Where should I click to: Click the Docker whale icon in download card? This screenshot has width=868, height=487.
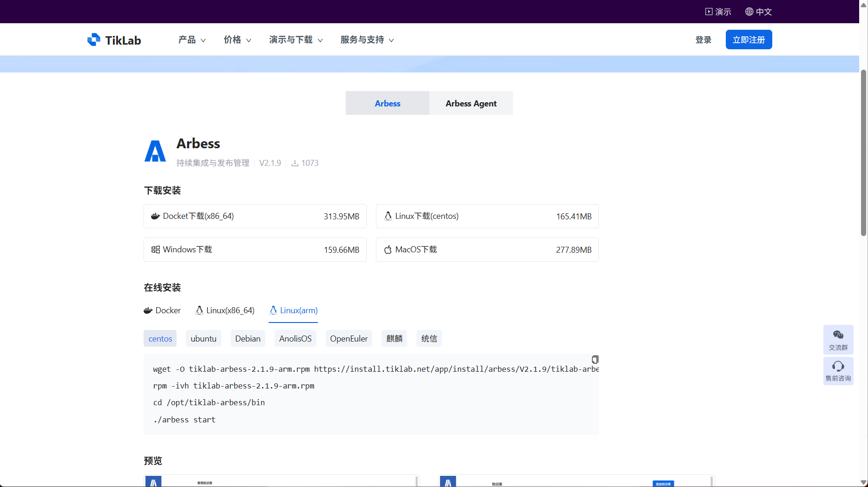156,216
